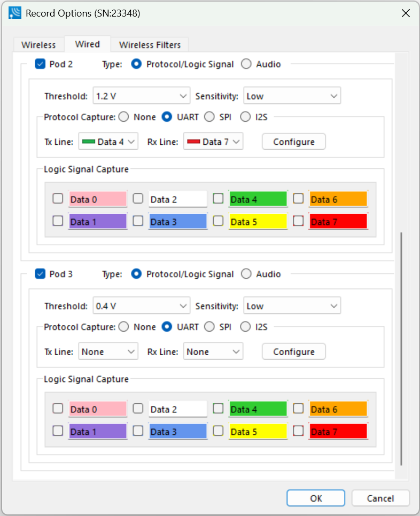The height and width of the screenshot is (516, 420).
Task: Select Audio type for Pod 2
Action: (246, 64)
